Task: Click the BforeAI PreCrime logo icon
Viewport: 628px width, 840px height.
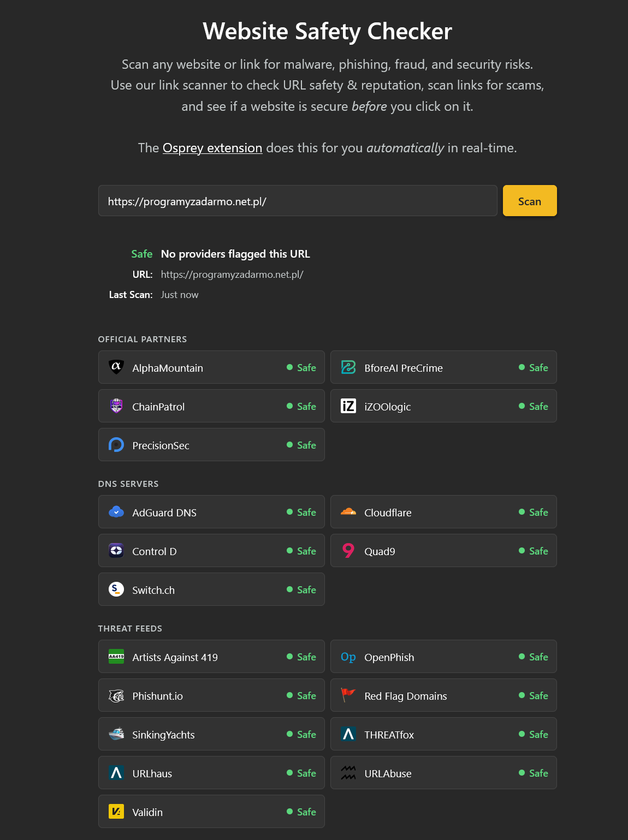Action: pos(348,367)
